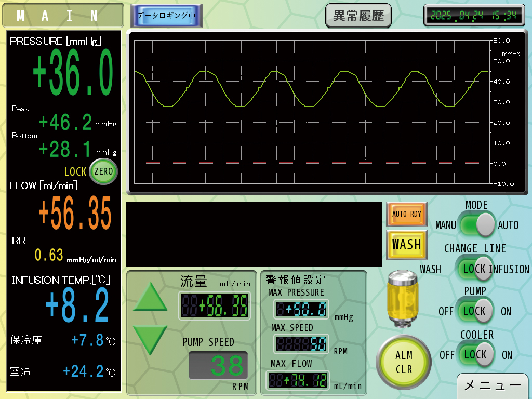Click the MAX PRESSURE alarm value field
Image resolution: width=532 pixels, height=399 pixels.
coord(301,309)
